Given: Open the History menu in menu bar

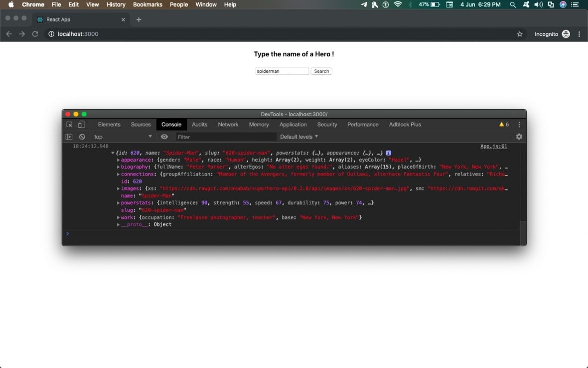Looking at the screenshot, I should pyautogui.click(x=116, y=4).
